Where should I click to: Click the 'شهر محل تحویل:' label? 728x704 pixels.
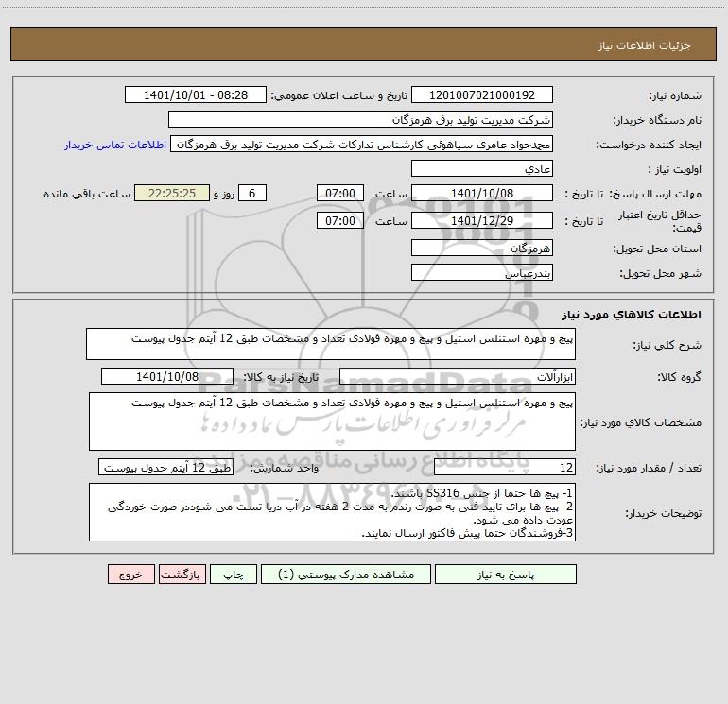[x=660, y=274]
